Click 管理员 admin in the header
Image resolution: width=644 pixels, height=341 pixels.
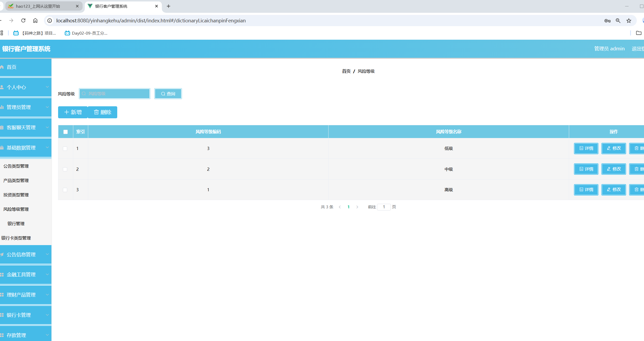click(609, 48)
